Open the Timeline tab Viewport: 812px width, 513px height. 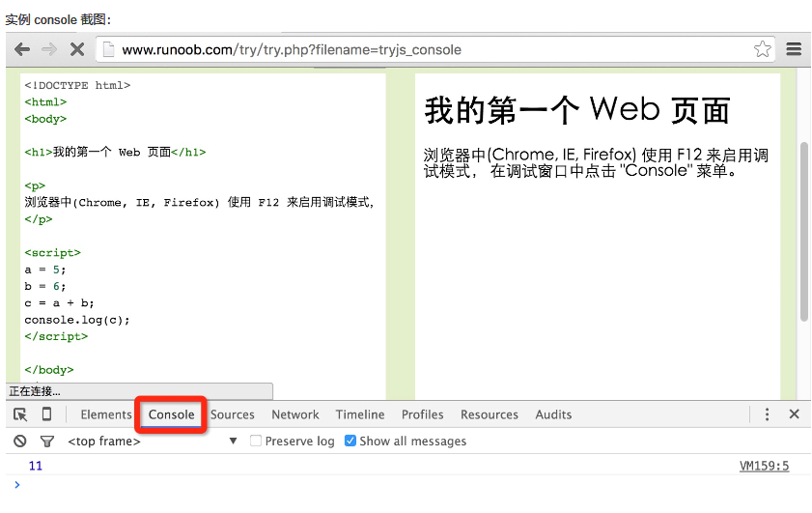coord(360,414)
